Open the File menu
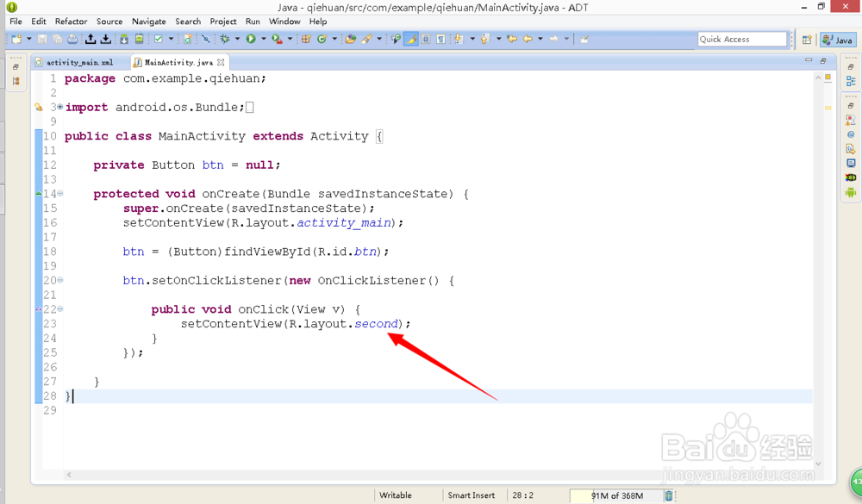This screenshot has height=504, width=862. pyautogui.click(x=16, y=22)
